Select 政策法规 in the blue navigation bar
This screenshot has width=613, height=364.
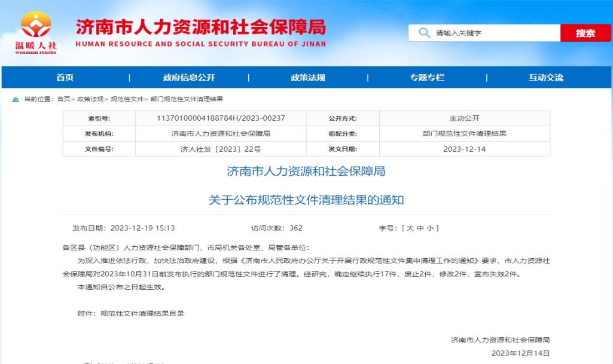coord(308,78)
